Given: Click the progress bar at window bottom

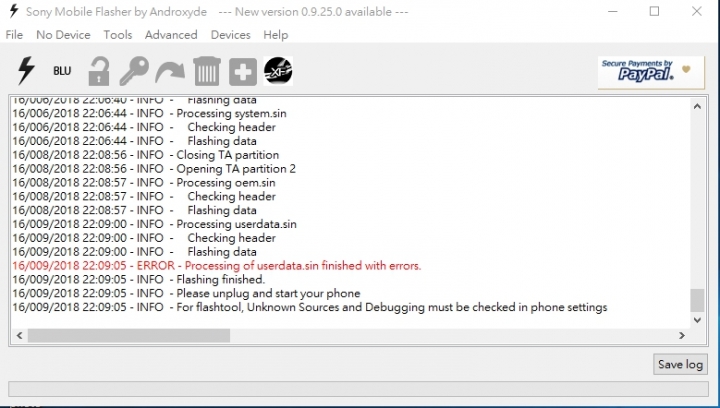Looking at the screenshot, I should pyautogui.click(x=358, y=389).
